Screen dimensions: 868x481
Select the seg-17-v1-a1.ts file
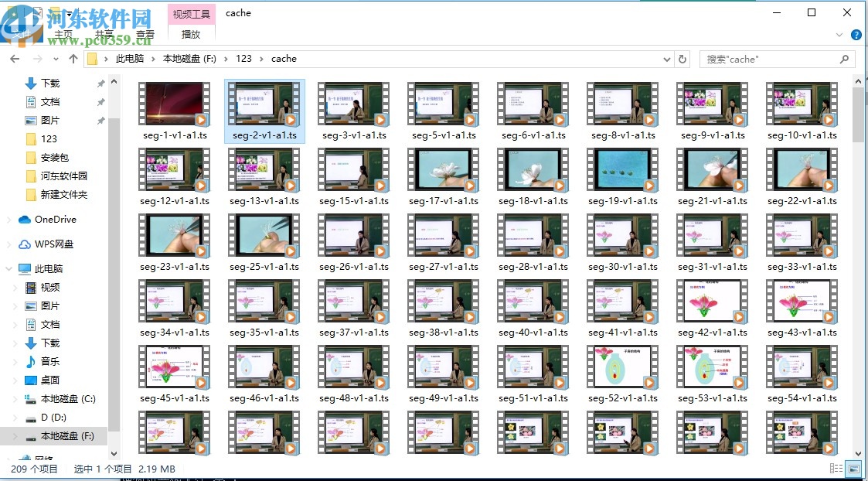(444, 177)
